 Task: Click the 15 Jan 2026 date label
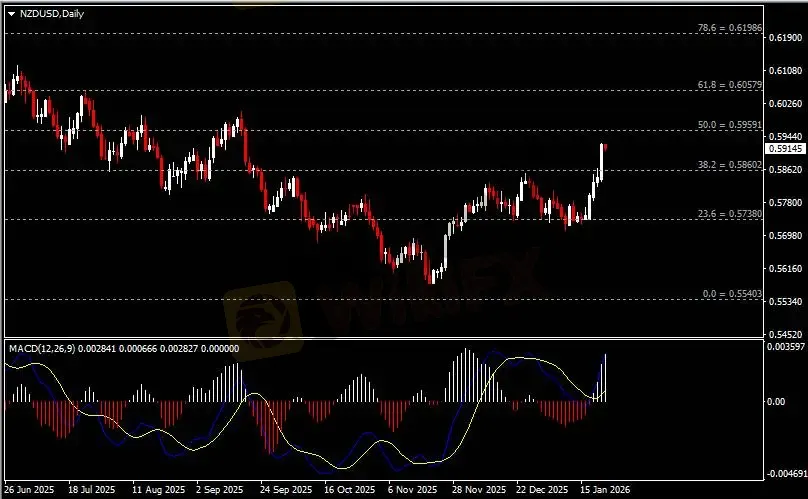click(x=605, y=490)
